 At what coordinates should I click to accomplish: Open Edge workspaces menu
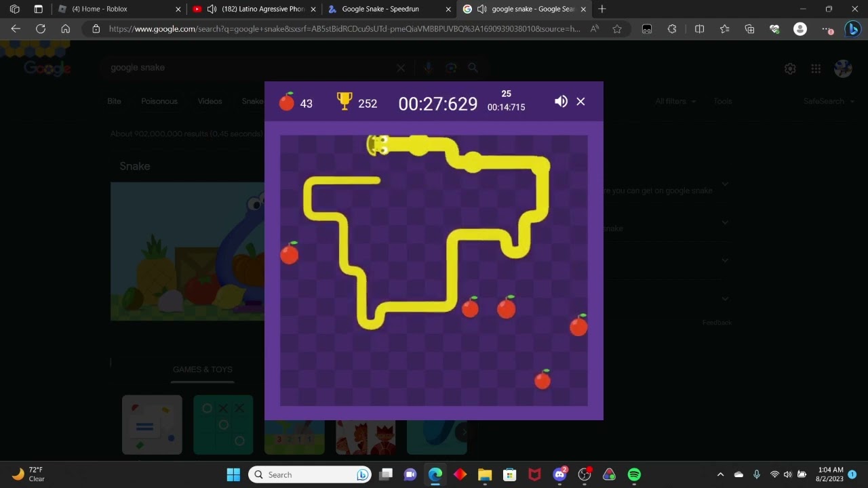pos(15,9)
